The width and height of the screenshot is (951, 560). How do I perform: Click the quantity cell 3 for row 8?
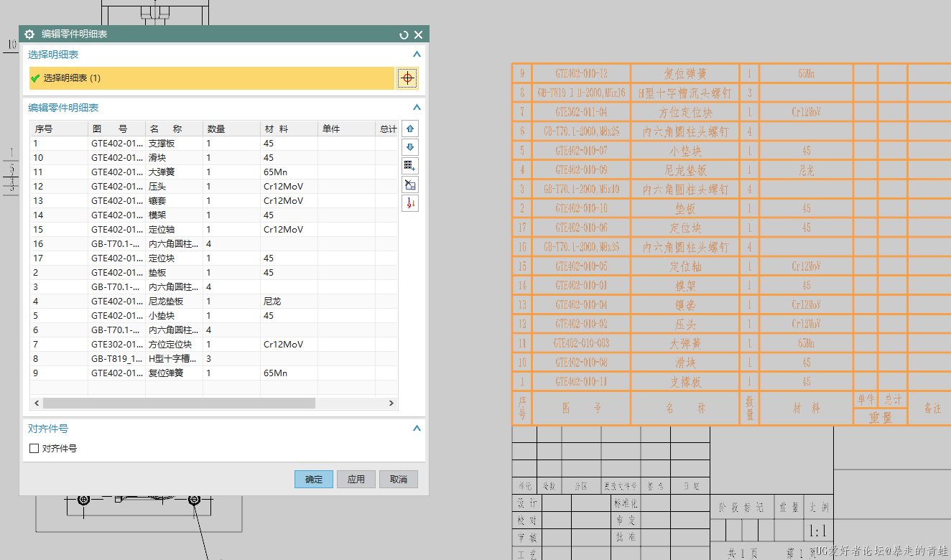point(231,359)
